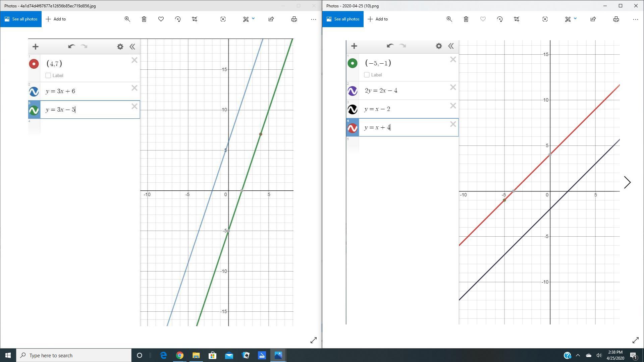Click the enhance/focus icon in right Photos window
Viewport: 644px width, 362px height.
tap(545, 19)
